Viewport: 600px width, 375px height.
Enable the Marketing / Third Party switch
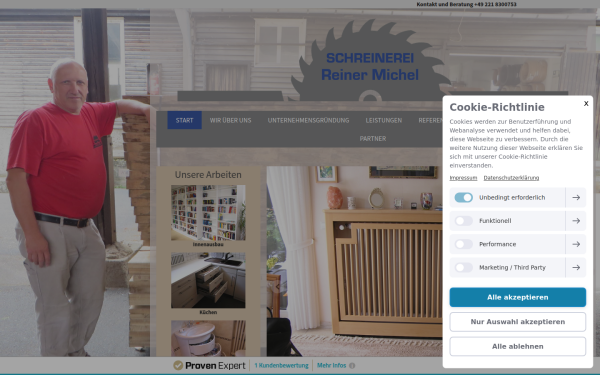463,267
